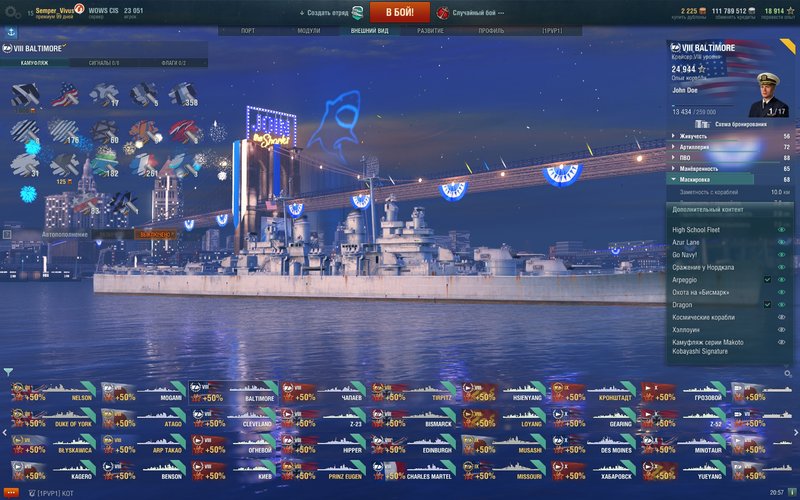Viewport: 800px width, 500px height.
Task: Click the anchor port icon
Action: (11, 32)
